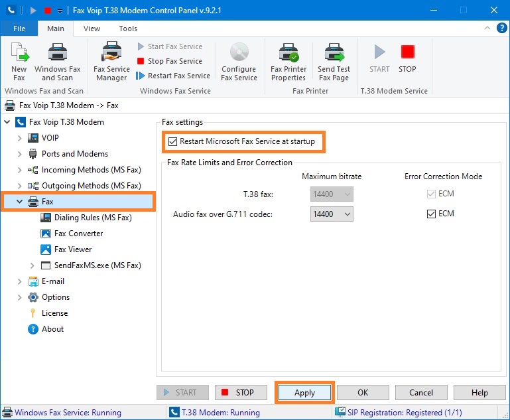Click Start Fax Service command
This screenshot has height=420, width=510.
coord(170,46)
